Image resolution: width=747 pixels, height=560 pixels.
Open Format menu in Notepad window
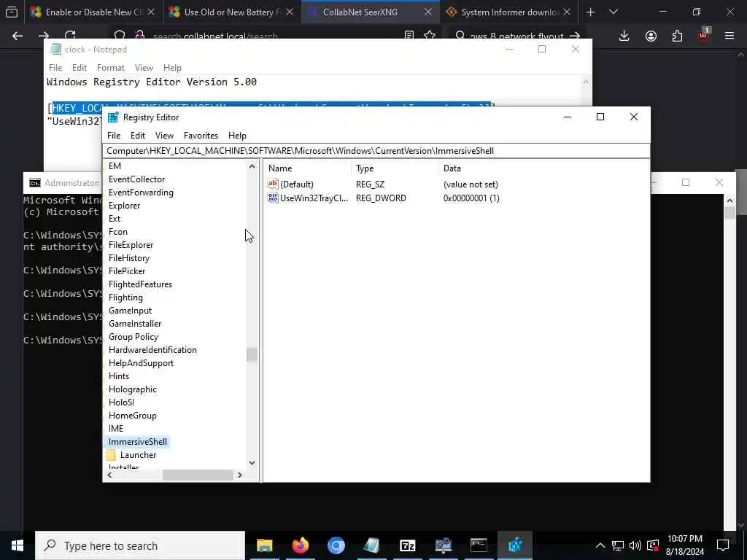(111, 68)
